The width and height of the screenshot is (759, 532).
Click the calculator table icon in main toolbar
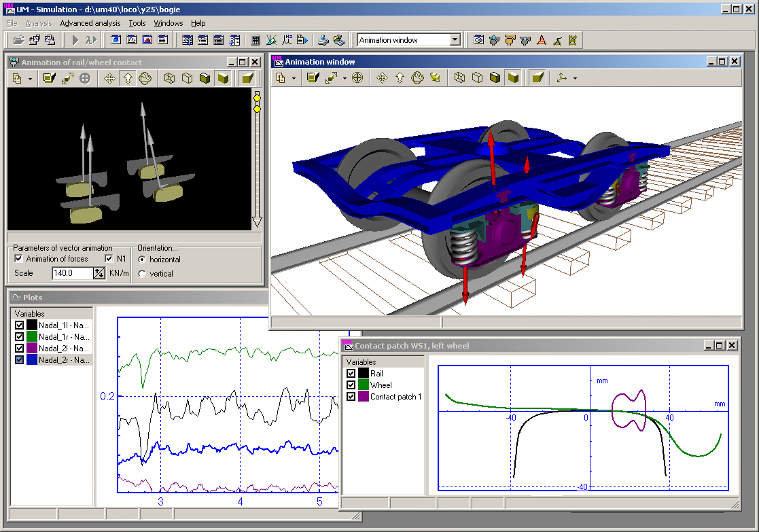255,40
